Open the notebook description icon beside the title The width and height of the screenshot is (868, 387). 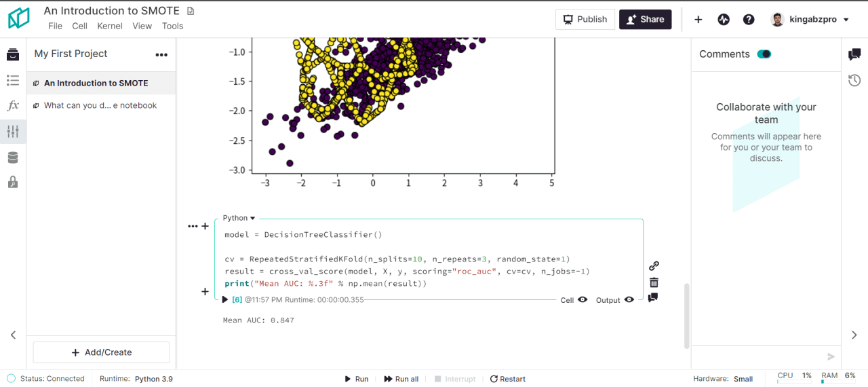click(x=191, y=11)
